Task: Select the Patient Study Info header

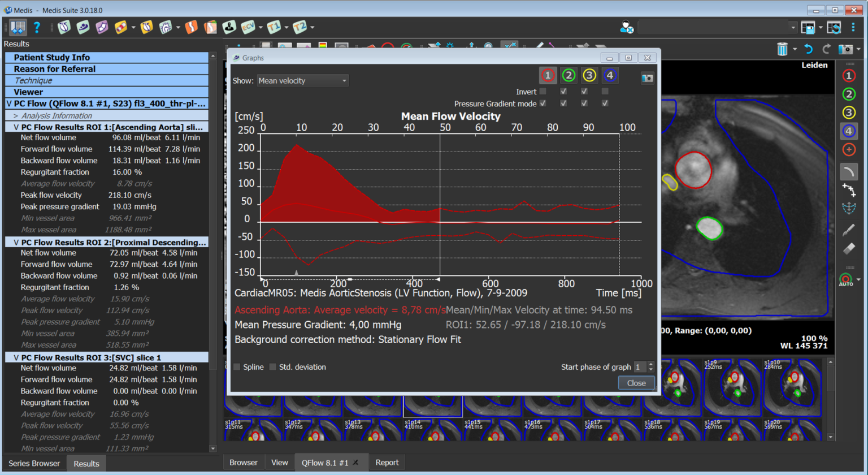Action: click(51, 57)
